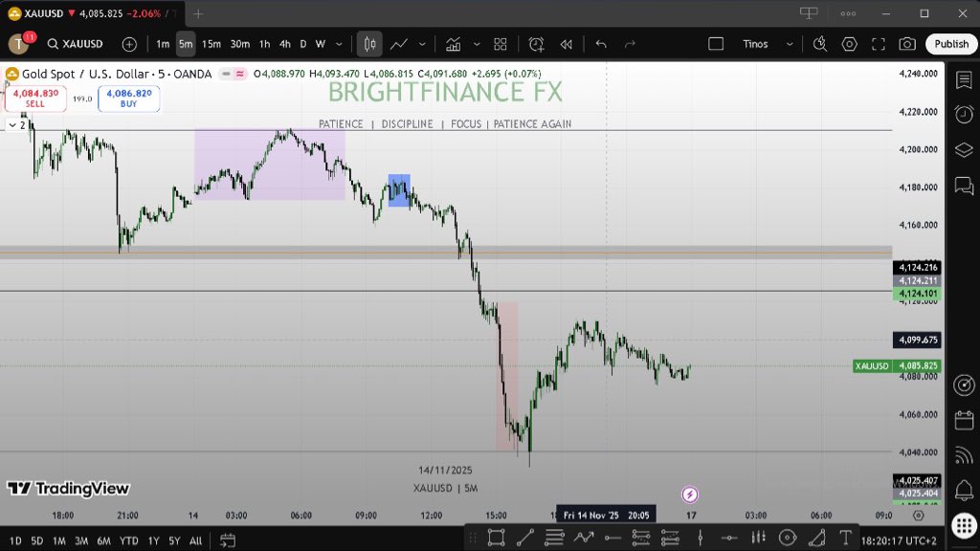Select the circle drawing tool
Screen dimensions: 980x551
[x=788, y=538]
